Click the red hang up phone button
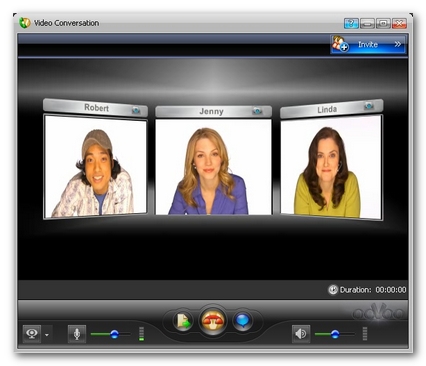The image size is (426, 366). coord(213,321)
